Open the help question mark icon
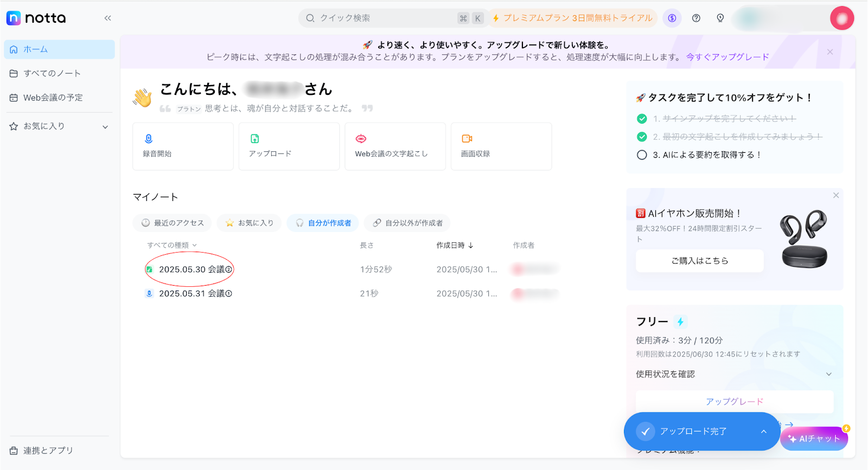The image size is (868, 470). pos(696,18)
